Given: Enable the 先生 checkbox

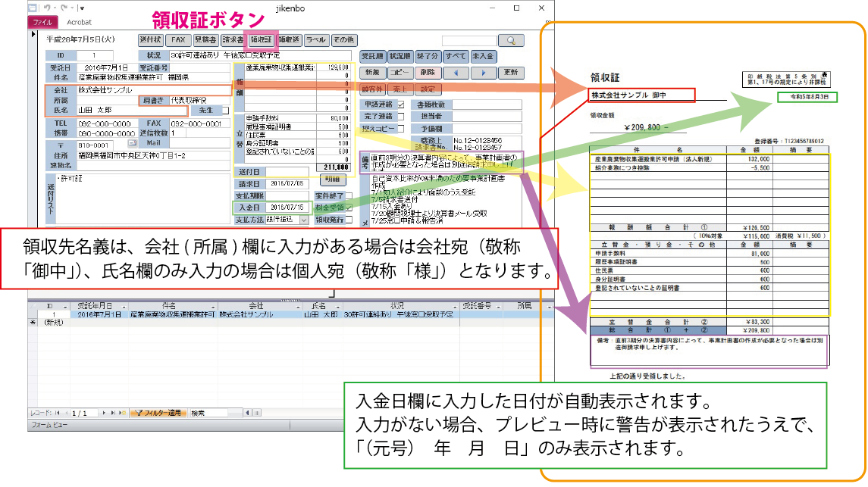Looking at the screenshot, I should pos(224,111).
